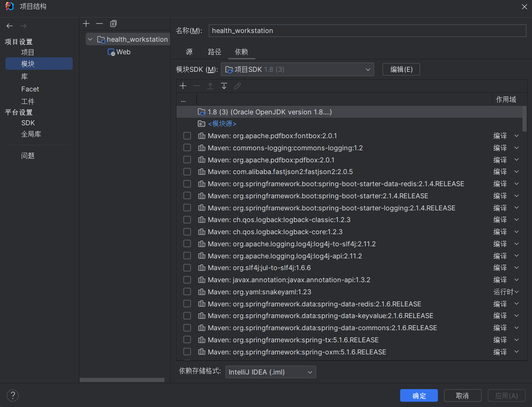Click library icon of snakeyaml:1.23

click(x=202, y=292)
